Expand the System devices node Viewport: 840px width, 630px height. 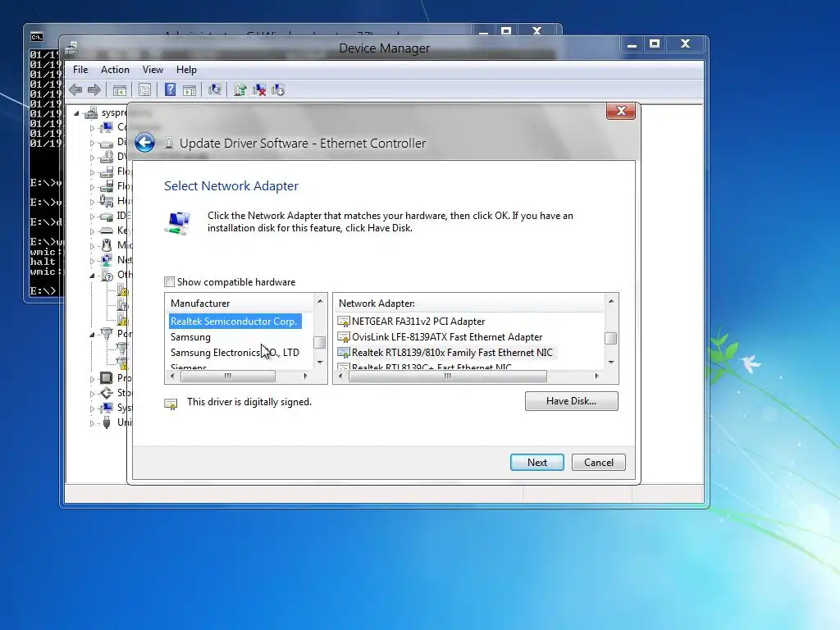[92, 409]
